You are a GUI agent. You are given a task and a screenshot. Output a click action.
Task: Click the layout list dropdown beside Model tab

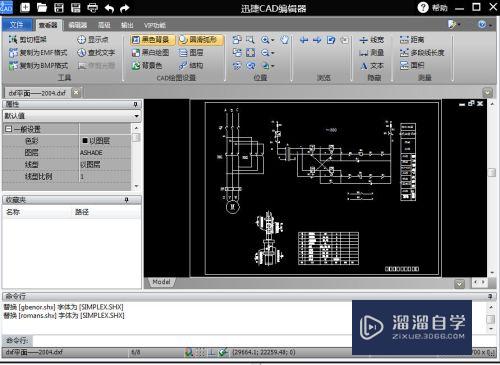click(459, 284)
